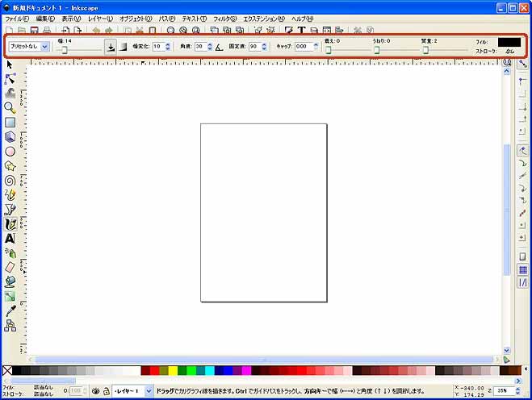
Task: Select the Color dropper tool
Action: 10,310
